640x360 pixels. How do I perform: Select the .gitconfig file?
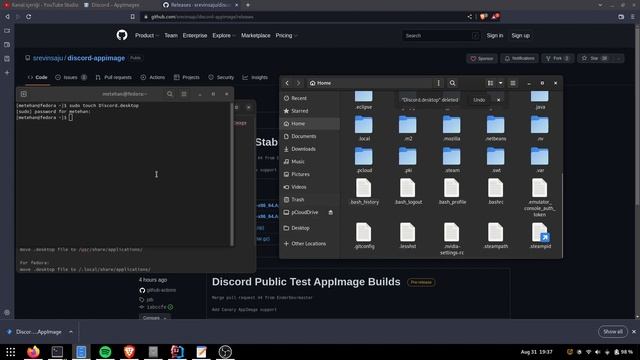click(x=364, y=236)
